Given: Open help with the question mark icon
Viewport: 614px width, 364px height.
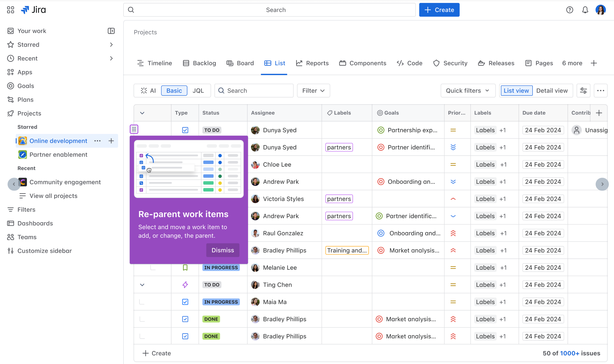Looking at the screenshot, I should tap(569, 10).
